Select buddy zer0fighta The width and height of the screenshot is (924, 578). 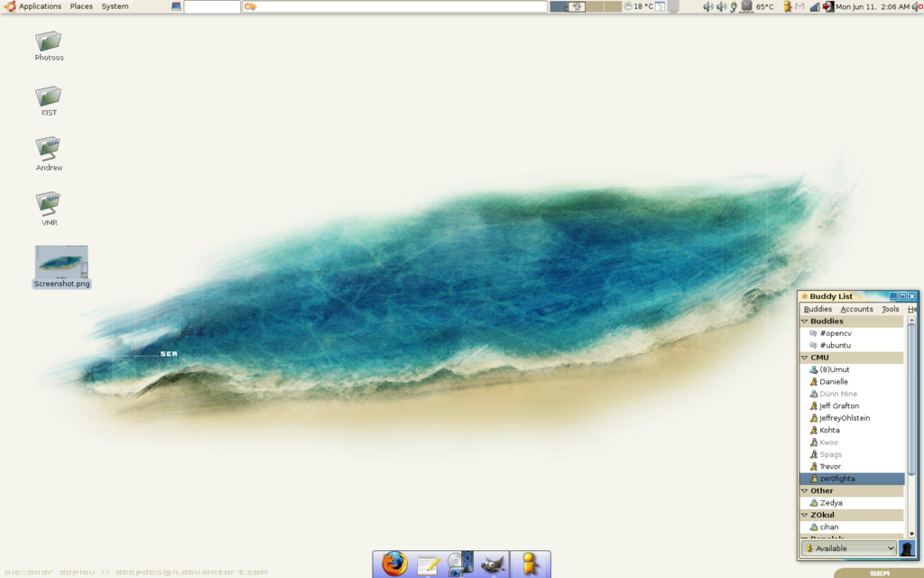click(852, 479)
